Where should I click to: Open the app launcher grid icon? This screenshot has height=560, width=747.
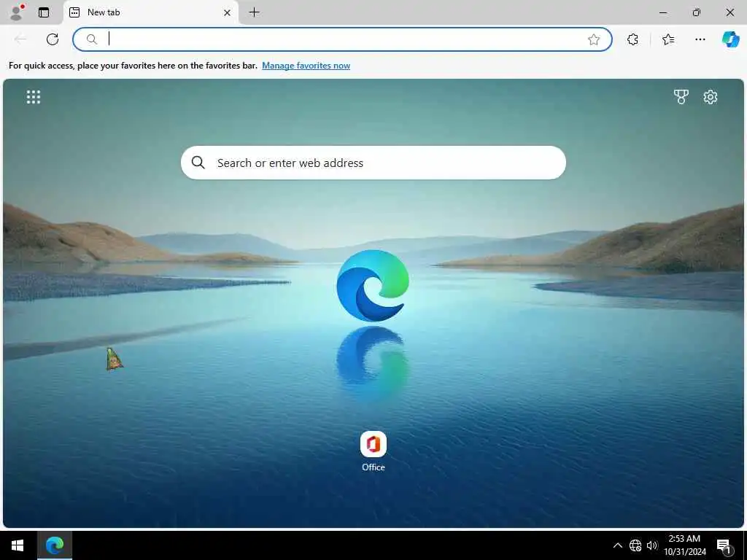tap(34, 97)
